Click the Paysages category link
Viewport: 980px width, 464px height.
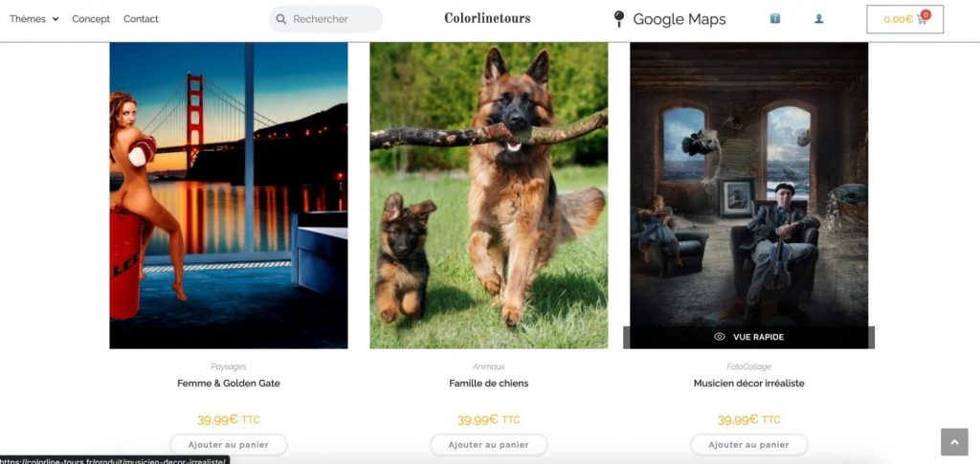[x=229, y=366]
